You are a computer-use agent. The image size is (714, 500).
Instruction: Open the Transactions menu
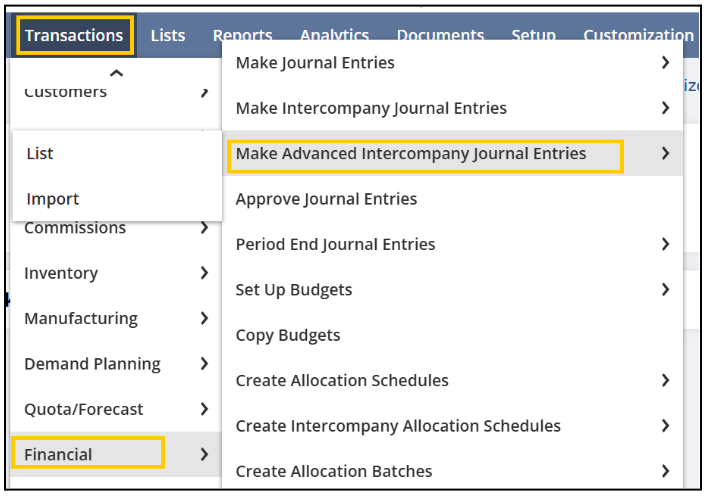[74, 36]
